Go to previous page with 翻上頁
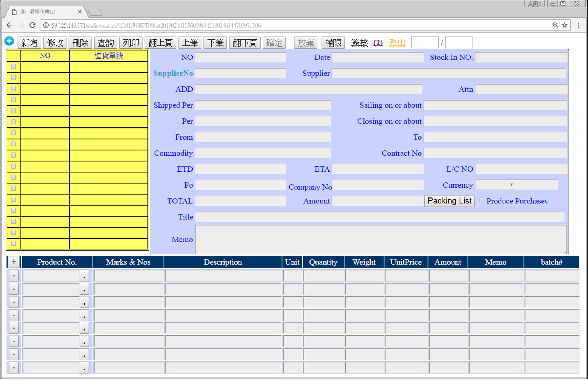The image size is (588, 380). [x=160, y=43]
